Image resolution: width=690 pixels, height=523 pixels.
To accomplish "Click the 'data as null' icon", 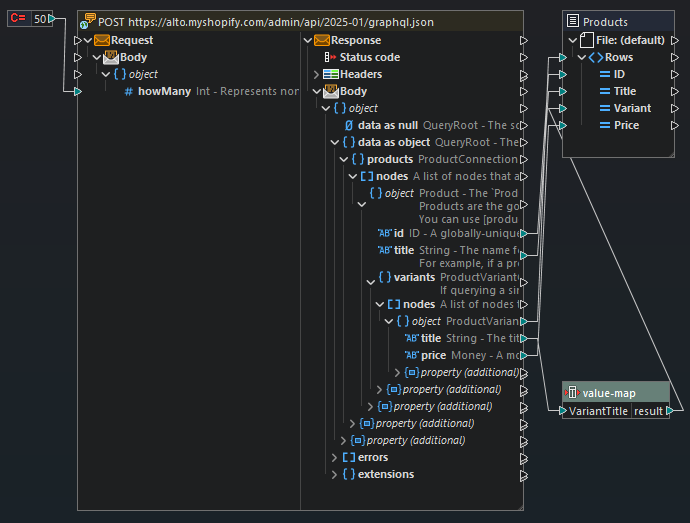I will [x=348, y=125].
